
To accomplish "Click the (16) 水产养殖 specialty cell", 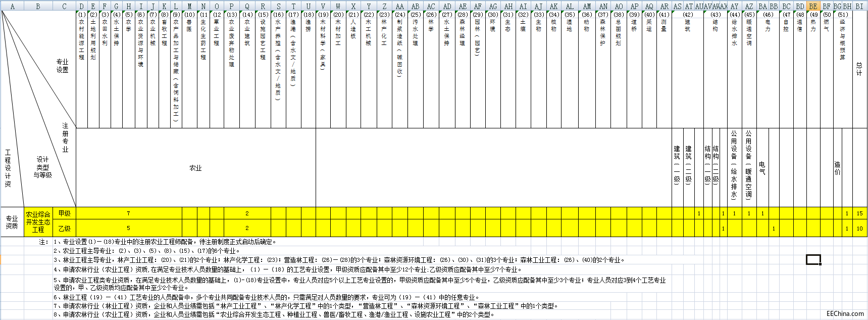I will coord(278,69).
